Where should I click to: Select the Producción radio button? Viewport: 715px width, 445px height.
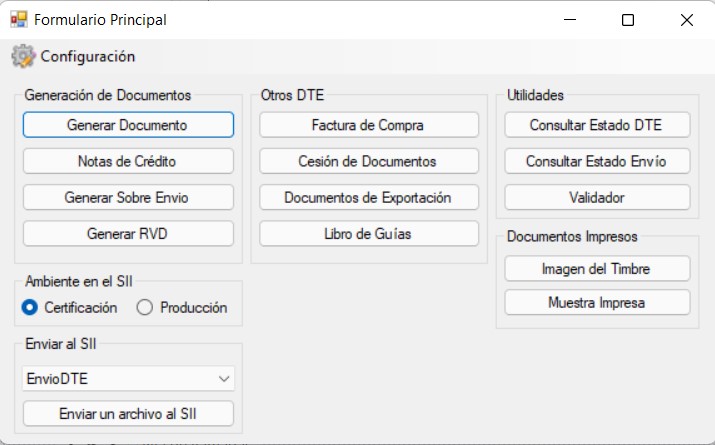coord(145,307)
